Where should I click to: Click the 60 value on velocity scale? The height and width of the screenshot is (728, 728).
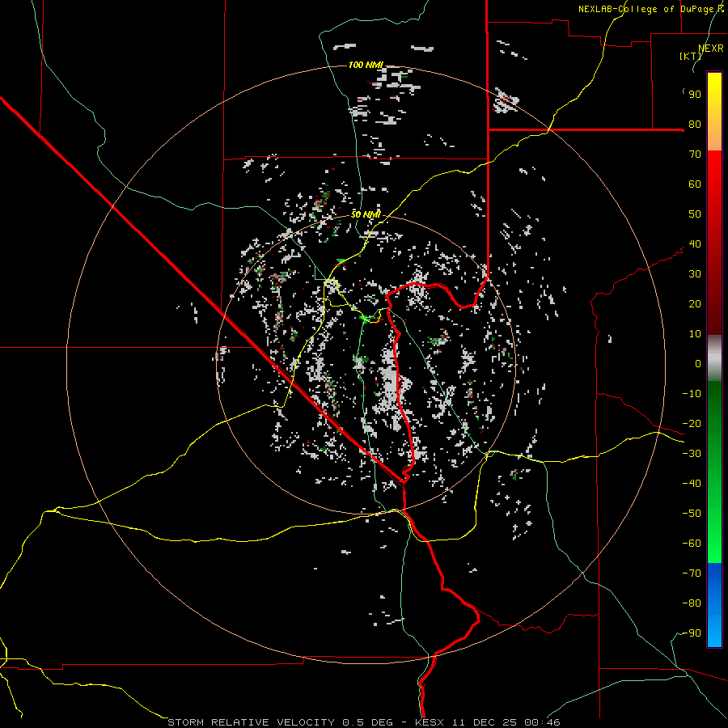click(x=695, y=184)
